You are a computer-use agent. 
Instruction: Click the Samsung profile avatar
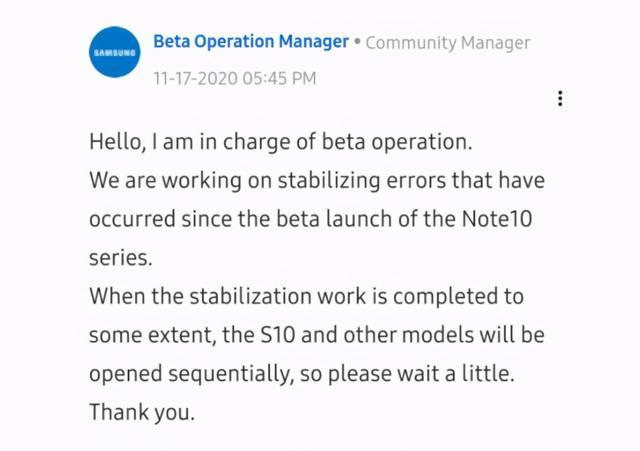(115, 52)
